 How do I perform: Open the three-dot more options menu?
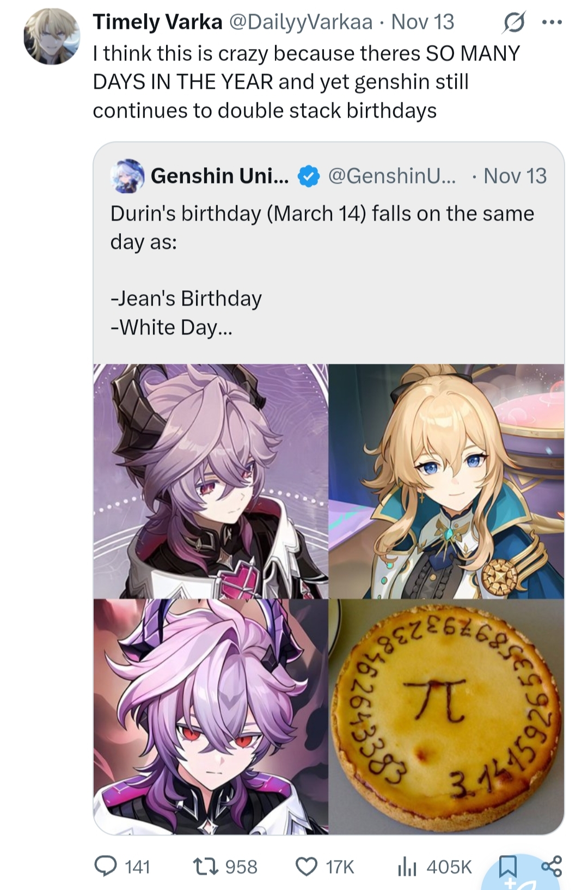coord(552,23)
